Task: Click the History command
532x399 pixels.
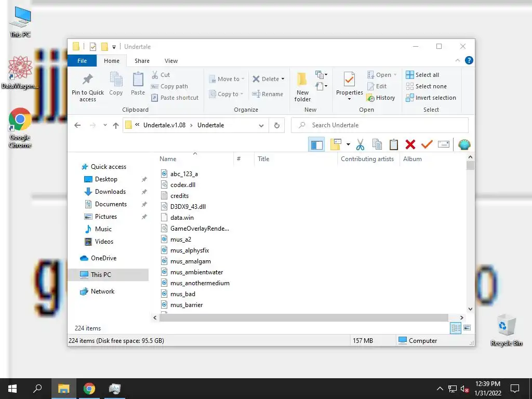Action: pos(381,98)
